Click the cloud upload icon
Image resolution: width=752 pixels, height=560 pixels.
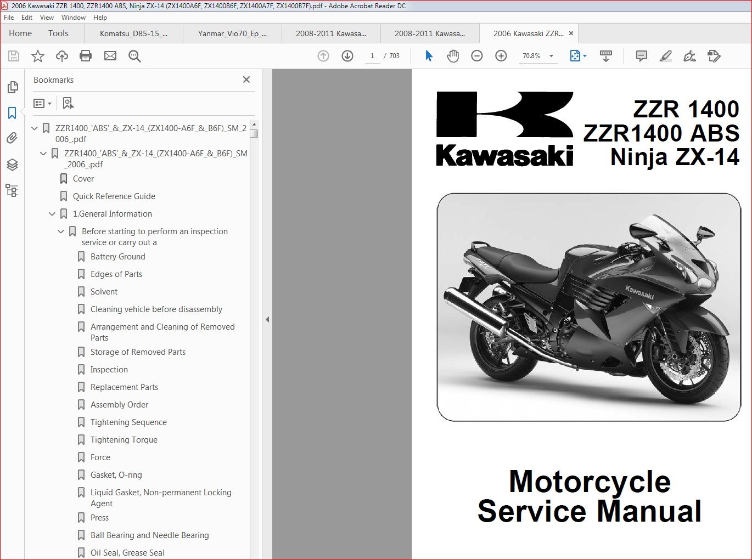point(62,56)
